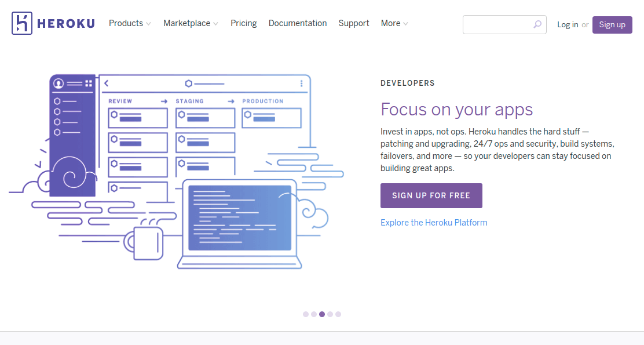Visit the Support page
The height and width of the screenshot is (345, 644).
click(353, 23)
